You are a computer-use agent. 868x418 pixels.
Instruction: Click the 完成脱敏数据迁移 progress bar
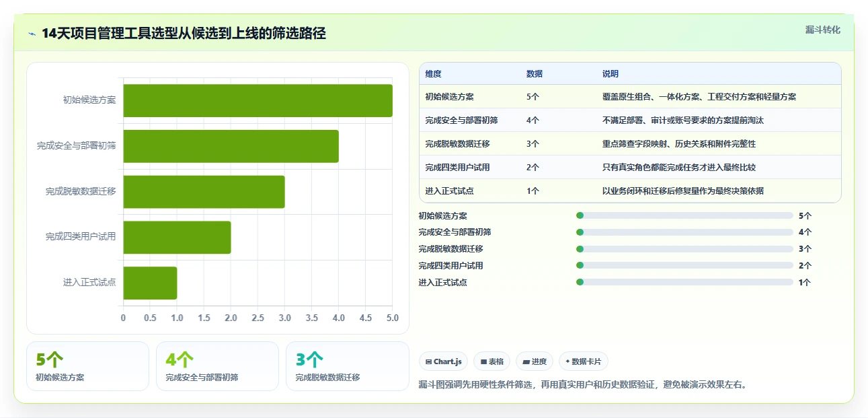tap(684, 248)
